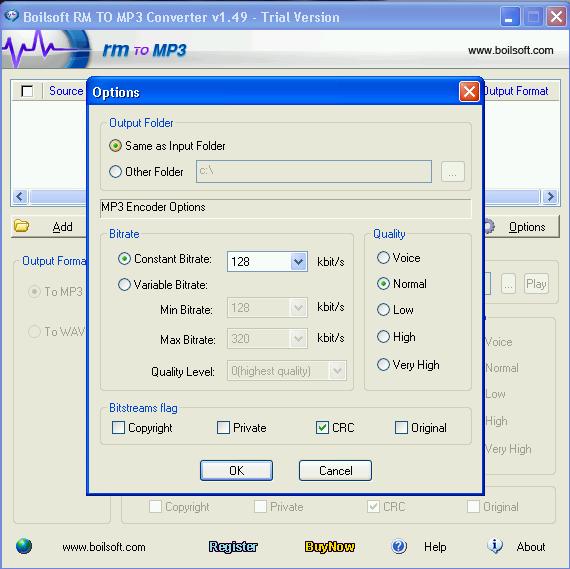Image resolution: width=570 pixels, height=569 pixels.
Task: Click the About info icon
Action: click(x=495, y=546)
